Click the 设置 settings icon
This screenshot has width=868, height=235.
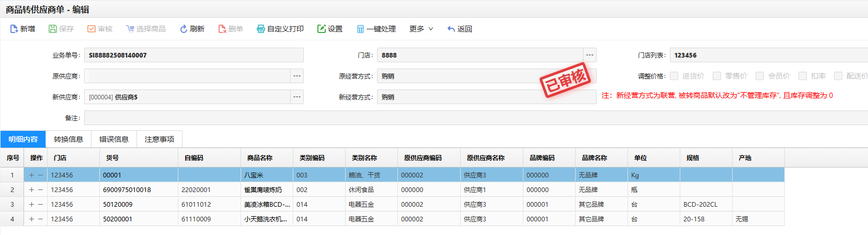(322, 29)
